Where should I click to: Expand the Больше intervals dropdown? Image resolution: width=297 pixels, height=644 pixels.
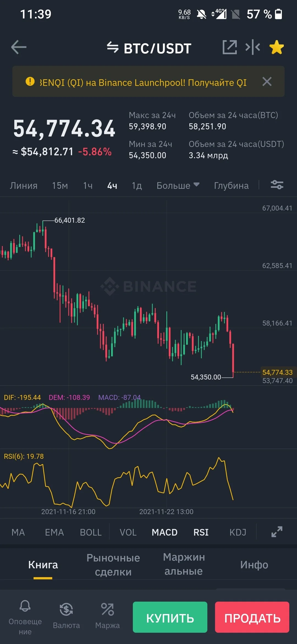(x=178, y=185)
